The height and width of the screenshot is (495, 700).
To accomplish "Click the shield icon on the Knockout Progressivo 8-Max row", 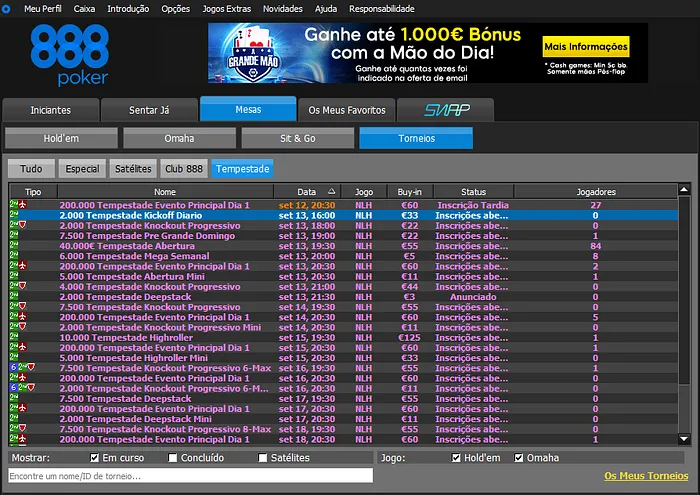I will coord(22,428).
